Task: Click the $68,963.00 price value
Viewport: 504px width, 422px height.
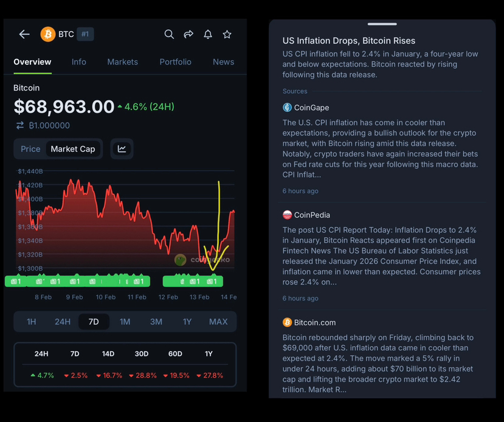Action: pos(64,106)
